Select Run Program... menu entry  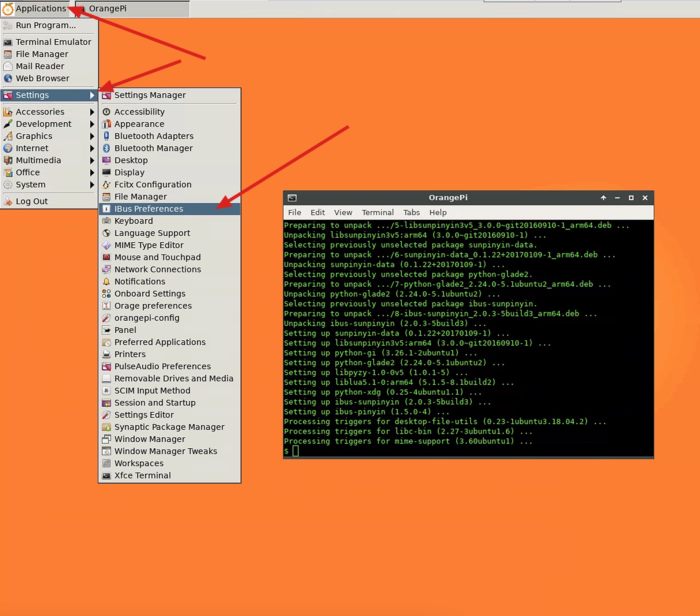coord(49,25)
